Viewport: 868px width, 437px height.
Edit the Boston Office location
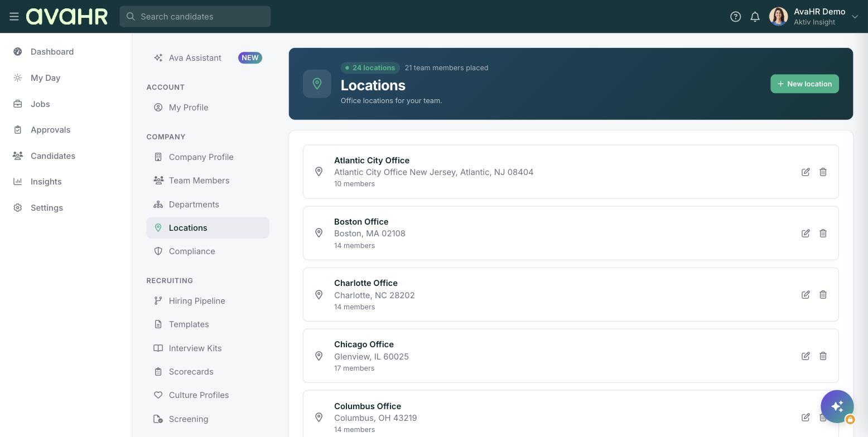pos(806,234)
